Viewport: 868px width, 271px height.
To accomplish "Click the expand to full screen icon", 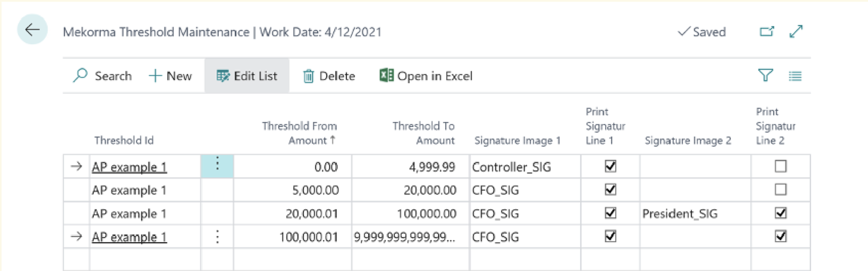I will pyautogui.click(x=796, y=32).
